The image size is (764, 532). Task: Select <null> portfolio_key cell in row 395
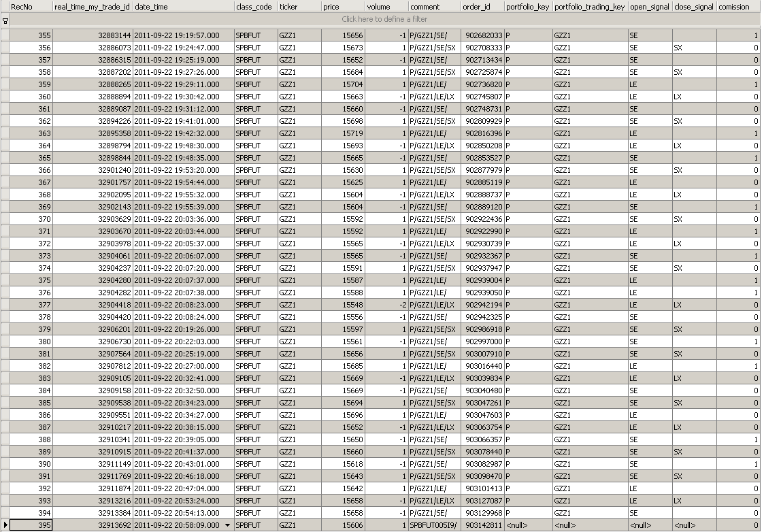pos(528,525)
